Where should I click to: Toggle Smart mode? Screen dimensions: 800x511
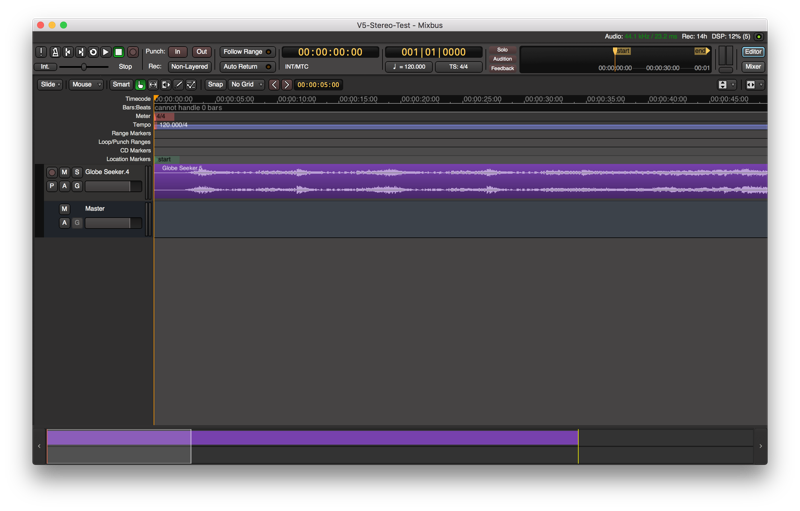pos(121,85)
